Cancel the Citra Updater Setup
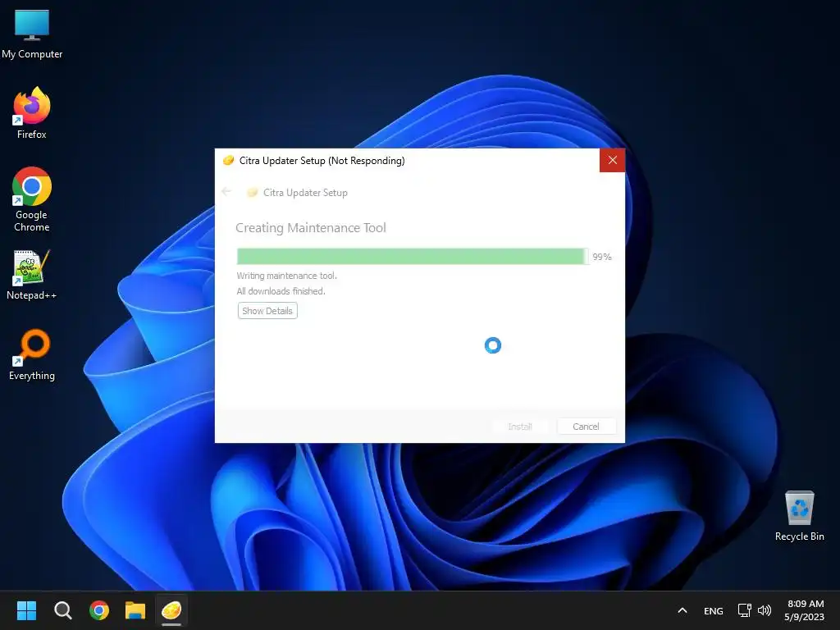 (x=586, y=427)
